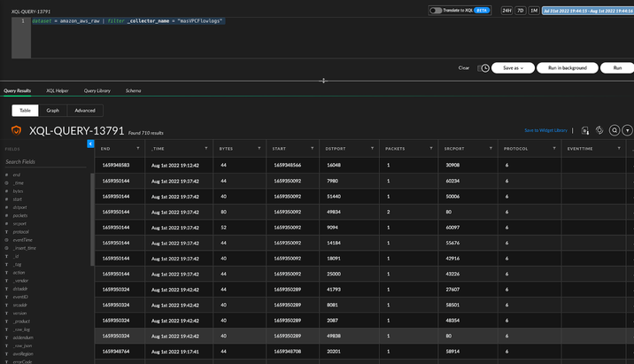Switch to the XQL Helper tab
The height and width of the screenshot is (364, 634).
click(x=58, y=90)
